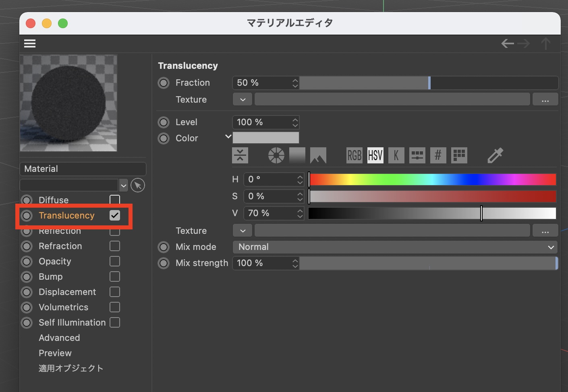Choose the color from picture icon
568x392 pixels.
click(x=318, y=155)
